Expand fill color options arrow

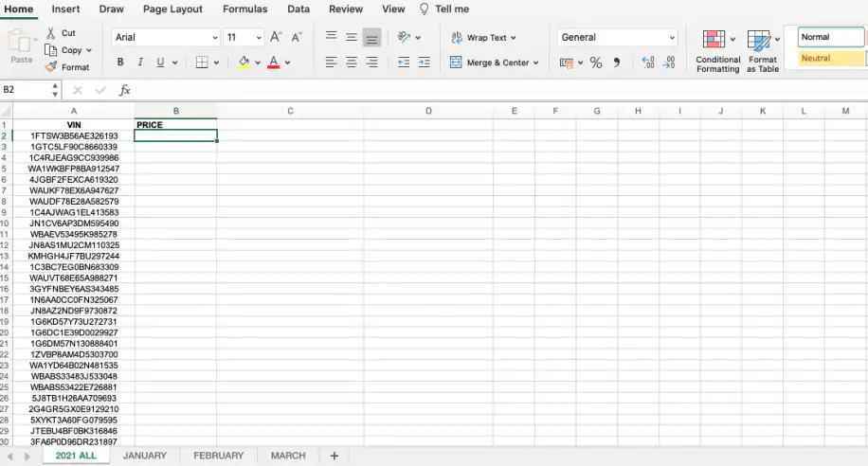coord(258,63)
